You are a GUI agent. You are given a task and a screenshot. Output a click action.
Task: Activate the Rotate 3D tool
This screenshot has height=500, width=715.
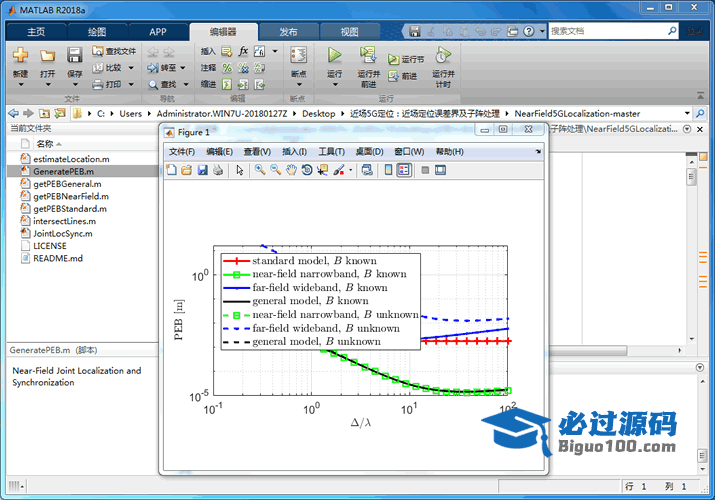(x=306, y=170)
